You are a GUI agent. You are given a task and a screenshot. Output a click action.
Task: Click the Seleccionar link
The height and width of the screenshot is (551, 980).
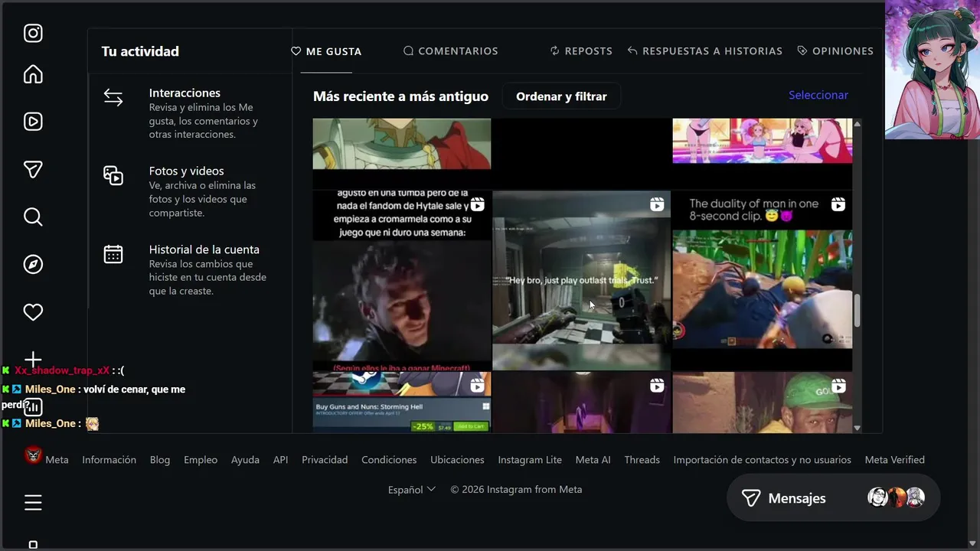pos(818,95)
